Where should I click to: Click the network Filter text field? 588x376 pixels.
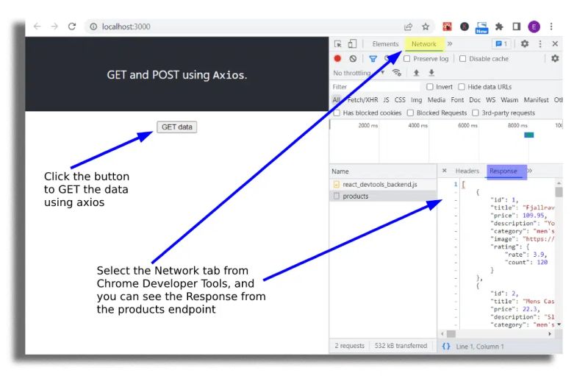pyautogui.click(x=375, y=87)
